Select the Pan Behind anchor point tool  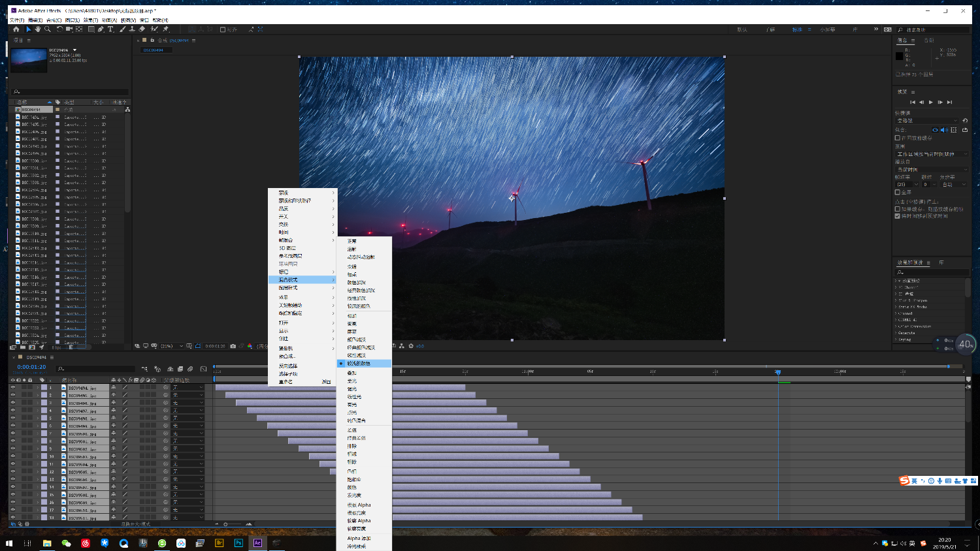pos(79,29)
